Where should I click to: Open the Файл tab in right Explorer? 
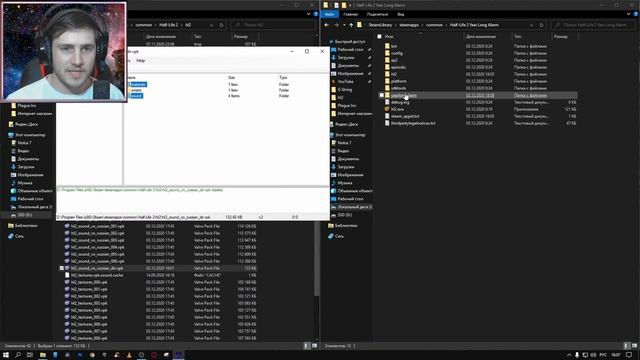click(x=330, y=14)
